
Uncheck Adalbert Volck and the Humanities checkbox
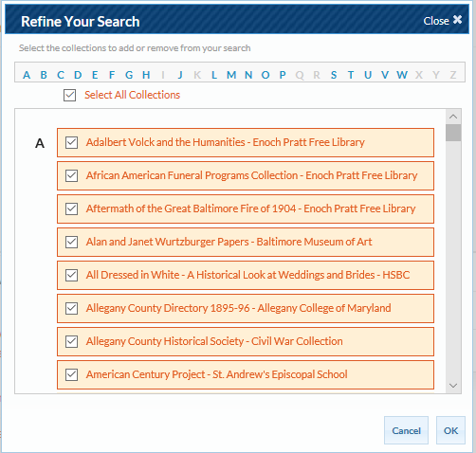click(x=72, y=142)
